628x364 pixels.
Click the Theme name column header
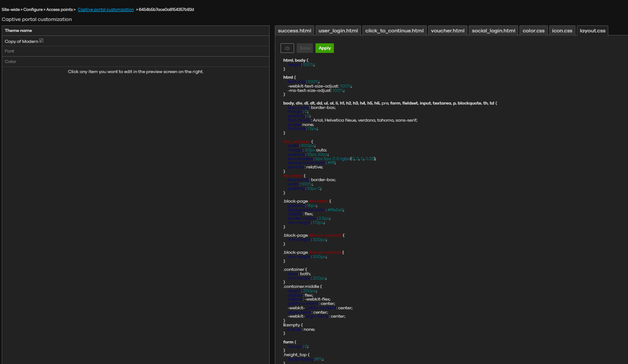pos(18,31)
